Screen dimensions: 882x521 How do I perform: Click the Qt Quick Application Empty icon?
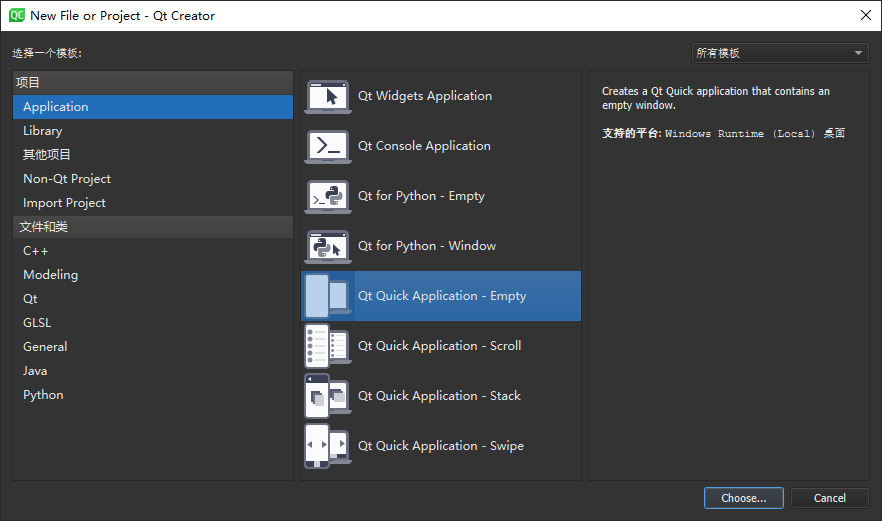tap(328, 296)
